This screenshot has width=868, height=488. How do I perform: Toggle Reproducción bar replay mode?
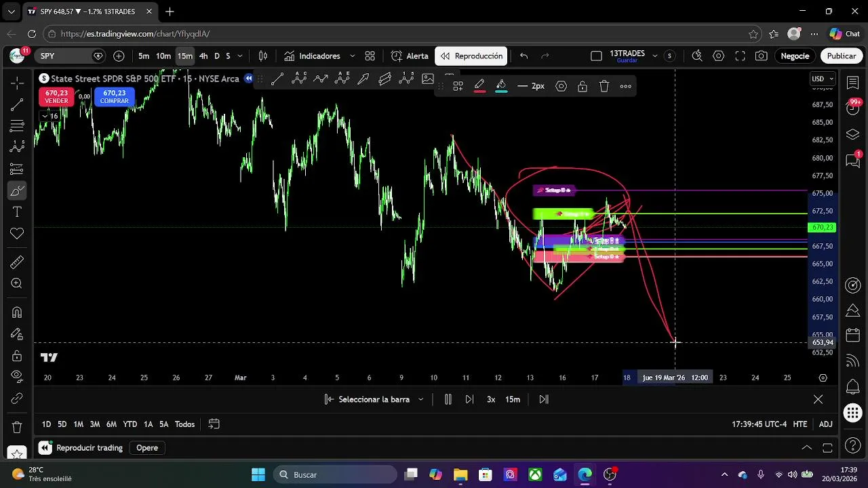471,56
